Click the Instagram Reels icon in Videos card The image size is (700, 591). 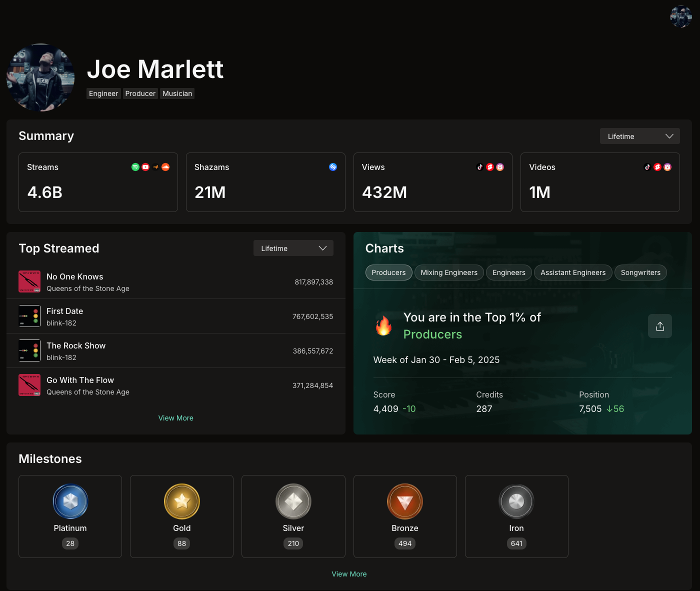(667, 167)
